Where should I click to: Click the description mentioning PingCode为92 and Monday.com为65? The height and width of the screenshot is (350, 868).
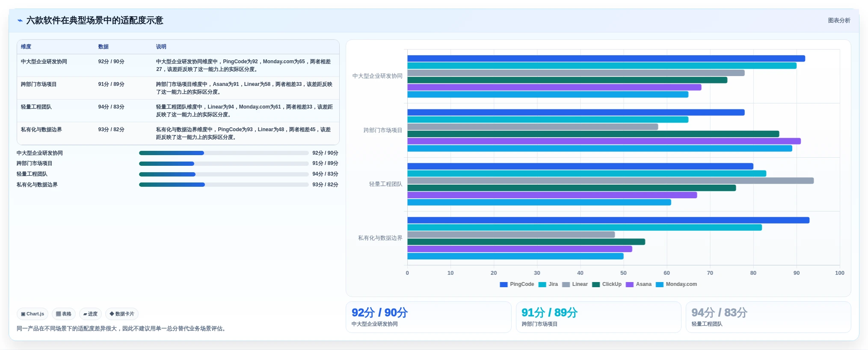244,65
